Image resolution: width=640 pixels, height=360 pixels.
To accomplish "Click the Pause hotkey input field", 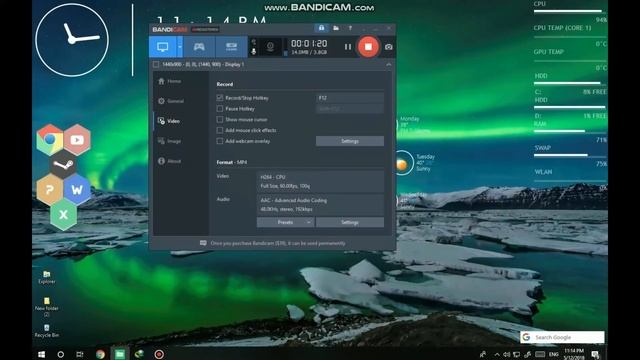I will 350,109.
